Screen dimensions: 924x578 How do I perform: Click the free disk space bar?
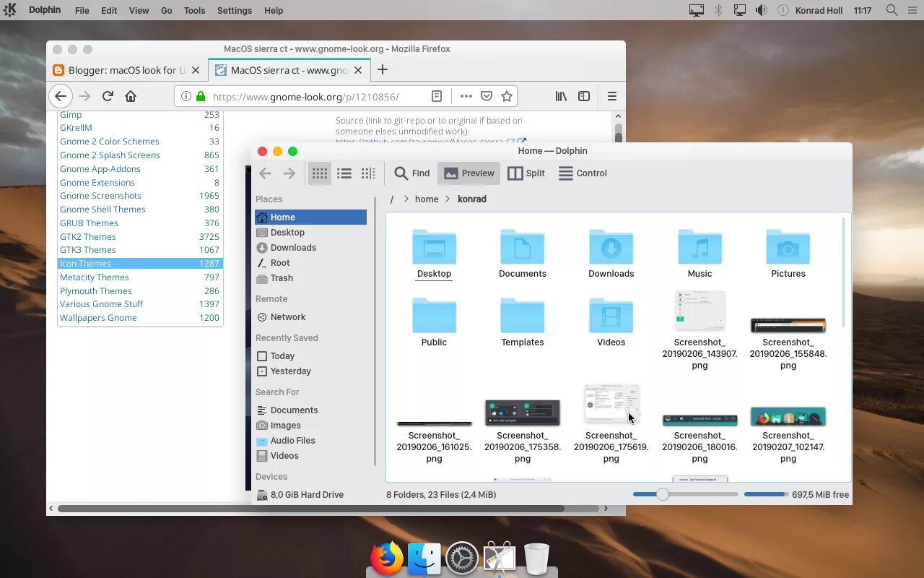[x=765, y=494]
